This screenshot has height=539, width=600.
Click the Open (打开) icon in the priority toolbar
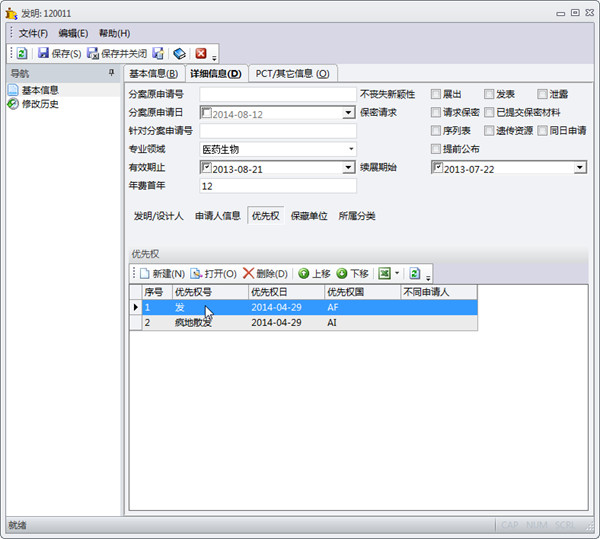196,274
